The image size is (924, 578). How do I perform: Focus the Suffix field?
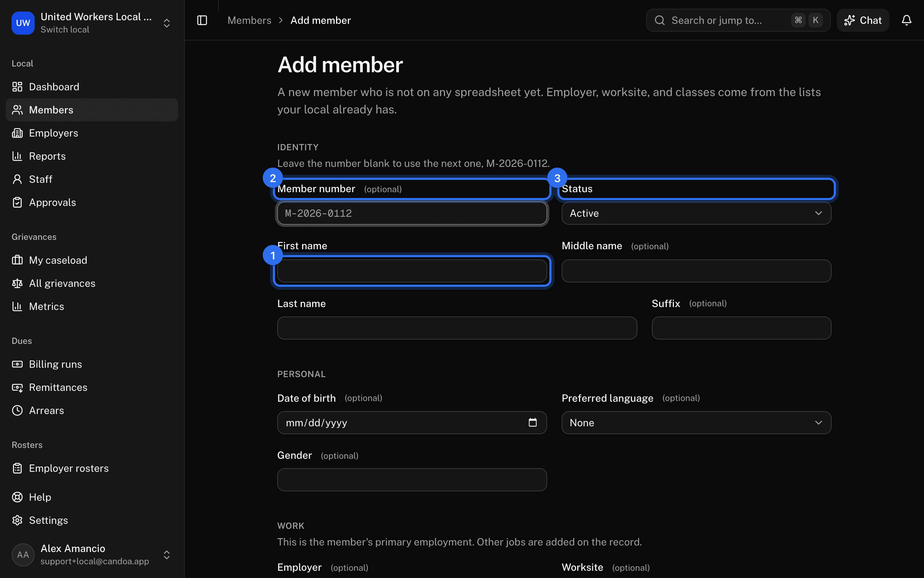coord(741,328)
